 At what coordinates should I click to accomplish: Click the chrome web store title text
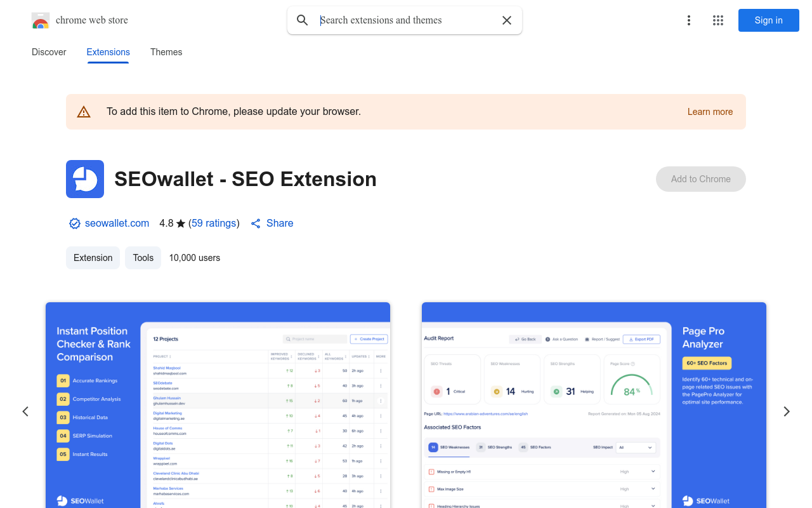(92, 20)
